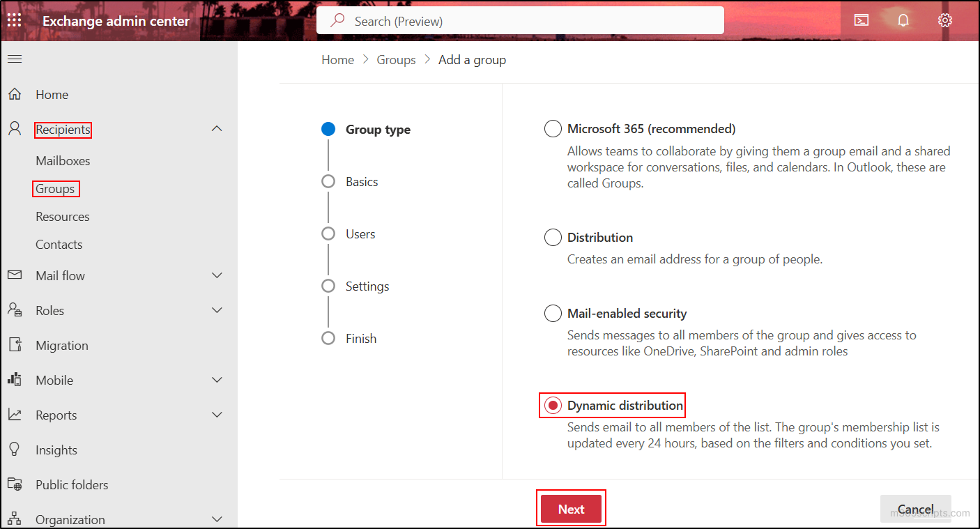
Task: Open Mailboxes under Recipients
Action: (63, 161)
